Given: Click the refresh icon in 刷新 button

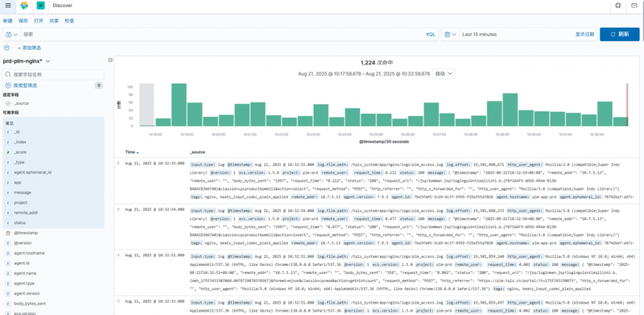Looking at the screenshot, I should [613, 35].
